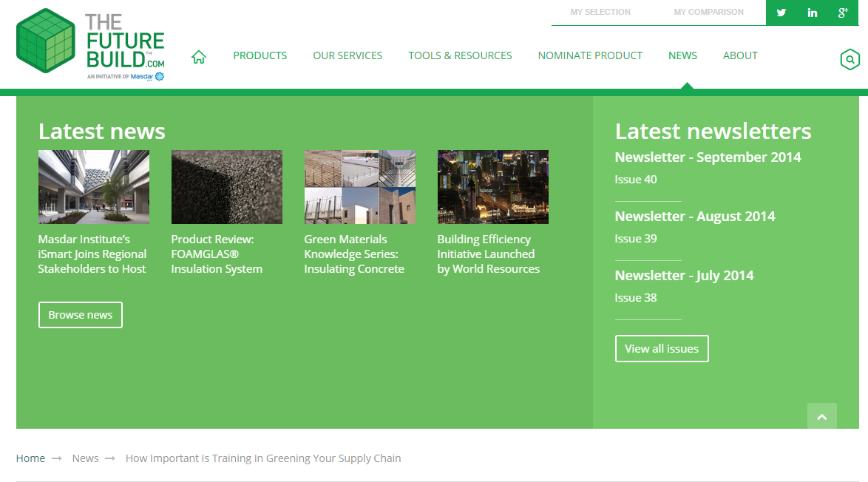Visit the LinkedIn page icon
The image size is (868, 482).
click(812, 13)
